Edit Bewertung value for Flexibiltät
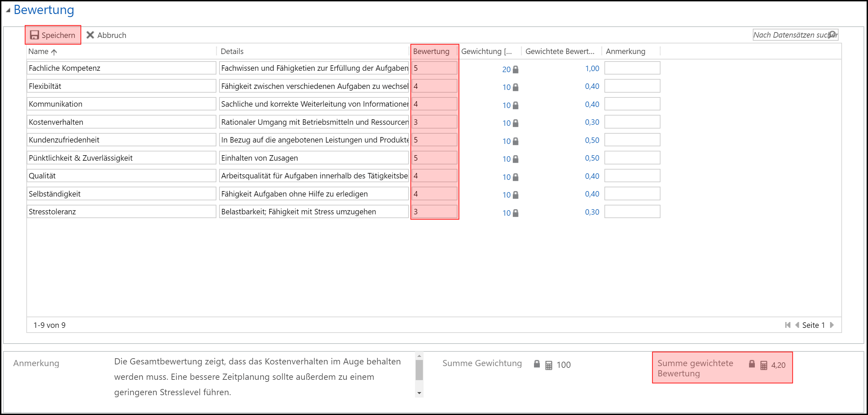The height and width of the screenshot is (415, 868). click(434, 86)
